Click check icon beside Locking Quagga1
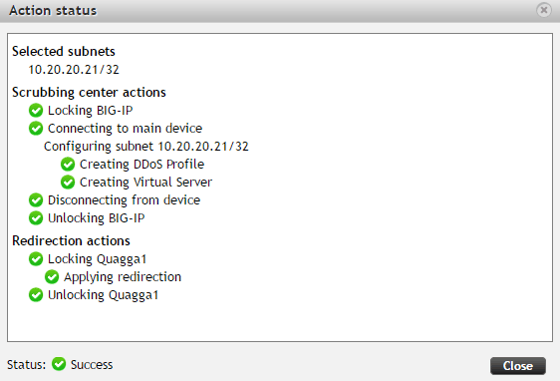This screenshot has height=381, width=560. tap(36, 259)
